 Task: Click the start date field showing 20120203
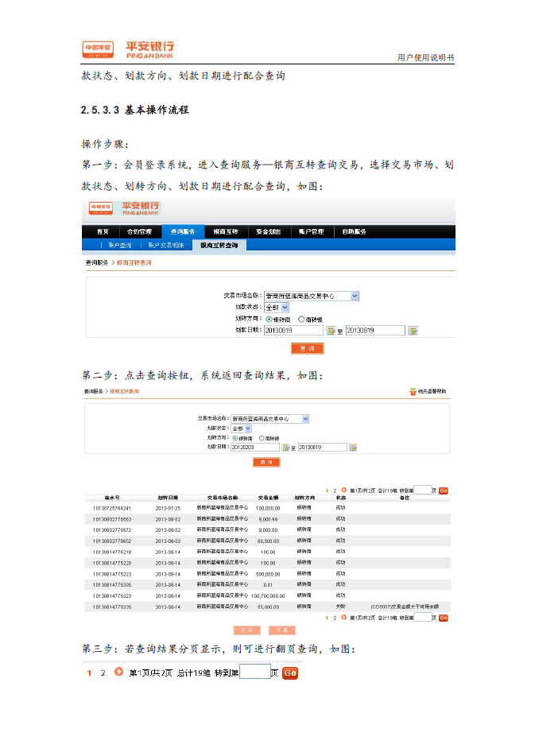(x=255, y=448)
